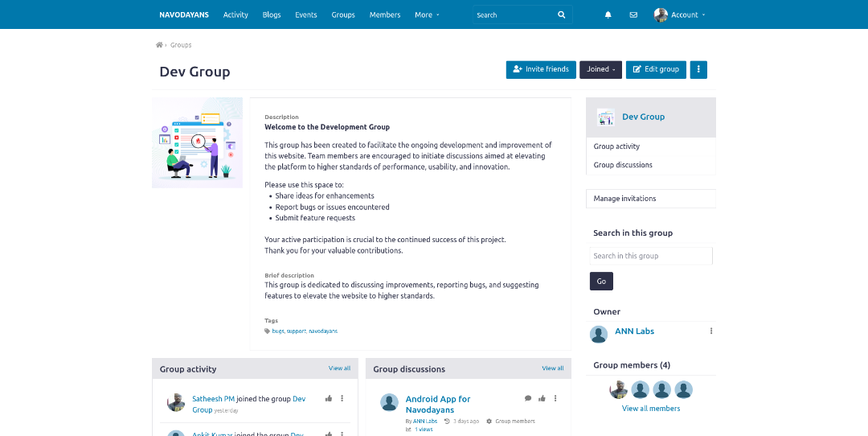Open the notifications bell icon

click(608, 14)
